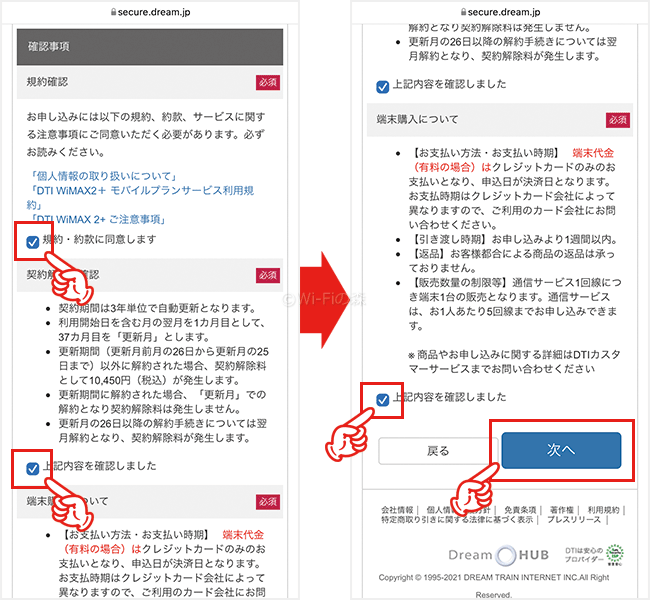Open 著作権 footer link

click(561, 510)
